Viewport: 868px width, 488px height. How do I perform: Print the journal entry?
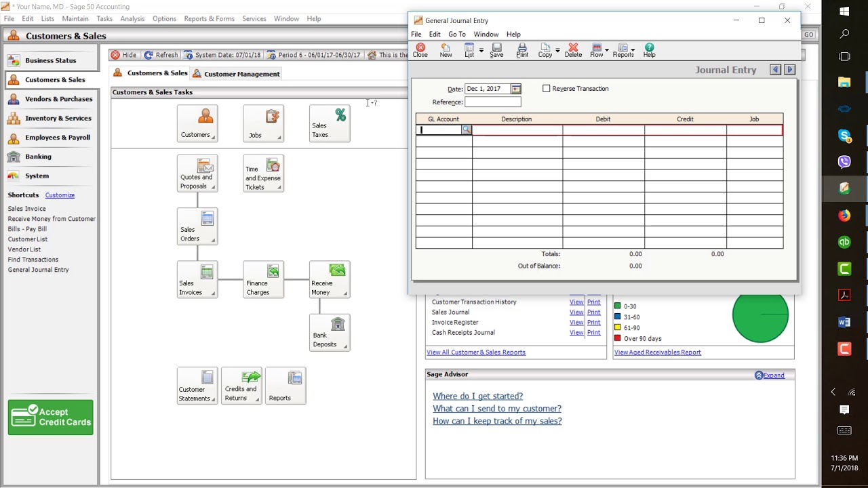(522, 50)
